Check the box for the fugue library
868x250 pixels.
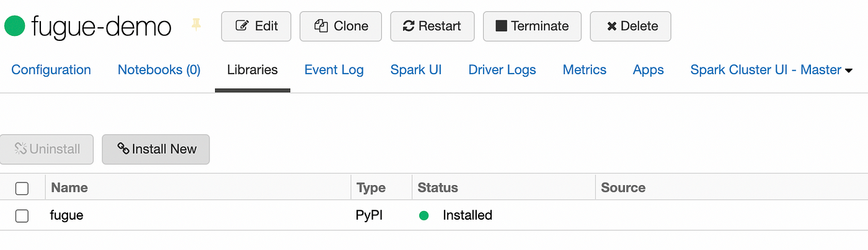(22, 216)
